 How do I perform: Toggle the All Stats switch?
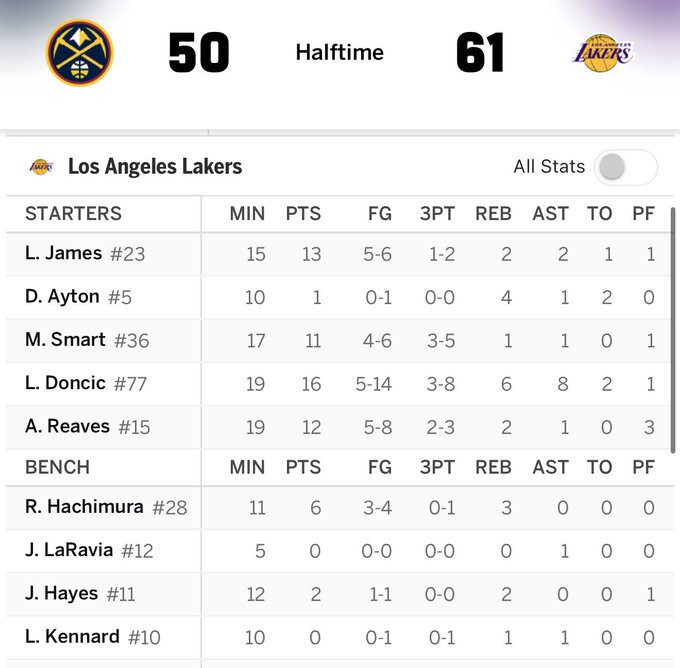625,167
